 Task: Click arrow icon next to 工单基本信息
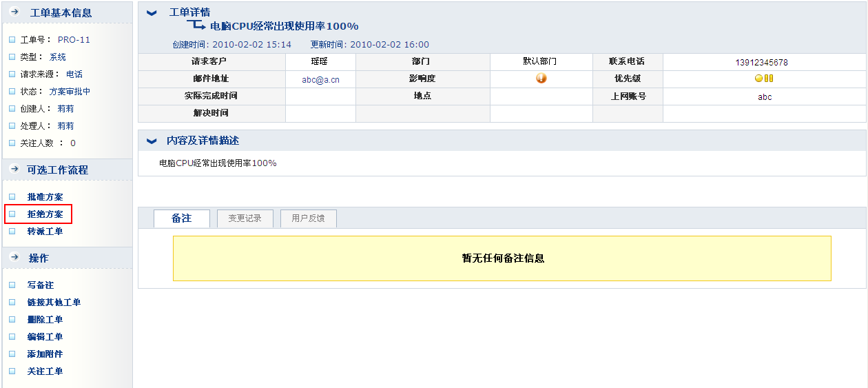(x=14, y=12)
